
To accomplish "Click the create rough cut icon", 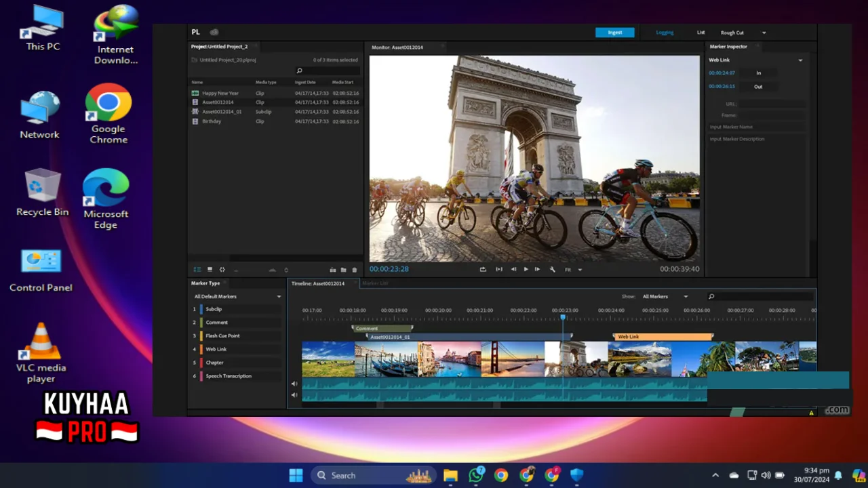I will tap(333, 270).
